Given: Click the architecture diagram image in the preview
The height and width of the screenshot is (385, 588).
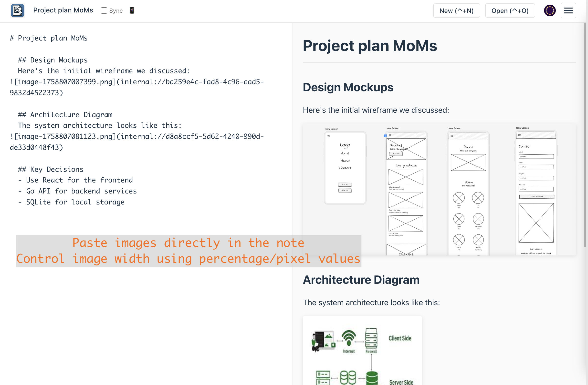Looking at the screenshot, I should pyautogui.click(x=362, y=350).
